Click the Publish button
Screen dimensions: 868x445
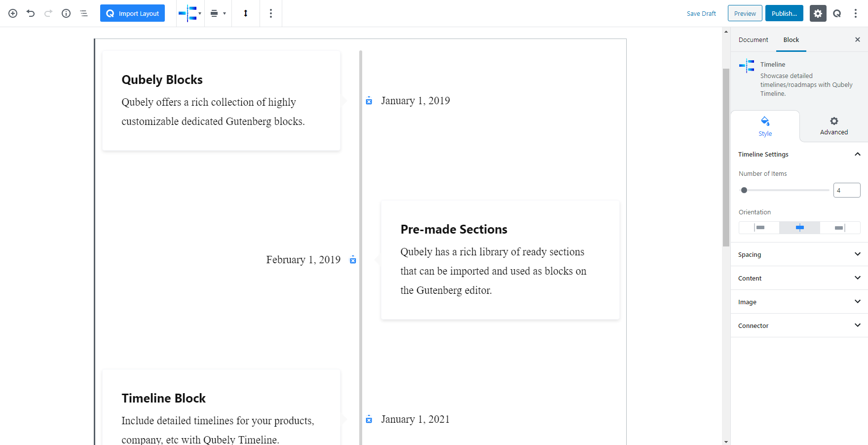click(x=784, y=13)
